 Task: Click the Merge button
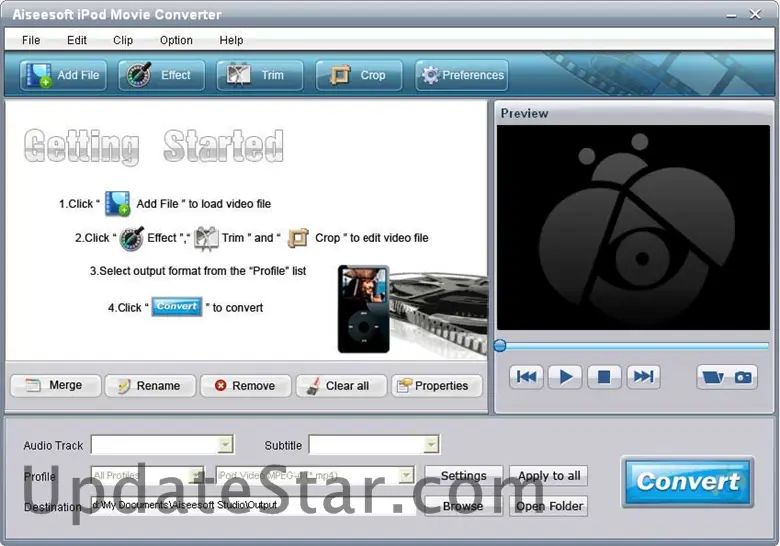point(56,385)
